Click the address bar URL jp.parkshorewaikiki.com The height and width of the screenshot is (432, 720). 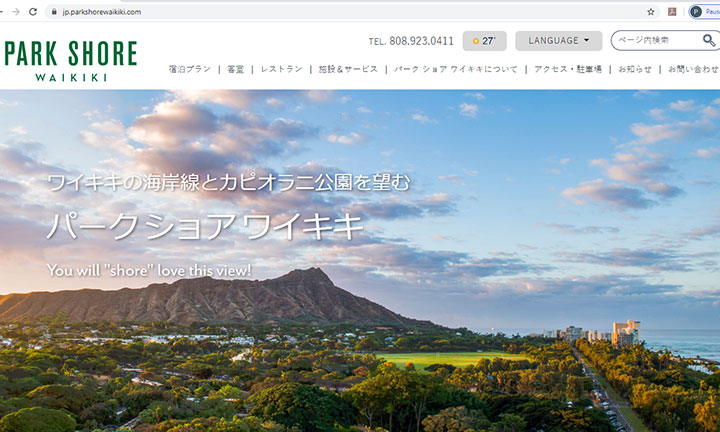pos(102,12)
